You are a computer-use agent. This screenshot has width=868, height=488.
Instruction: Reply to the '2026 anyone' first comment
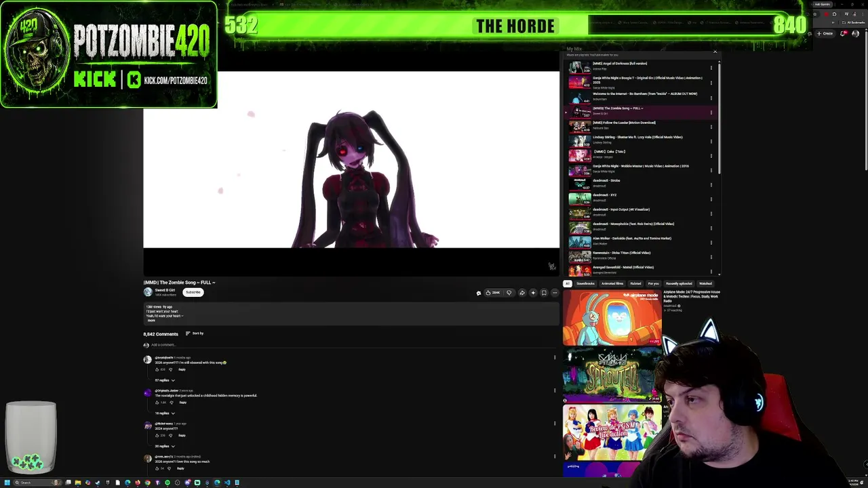click(x=182, y=369)
